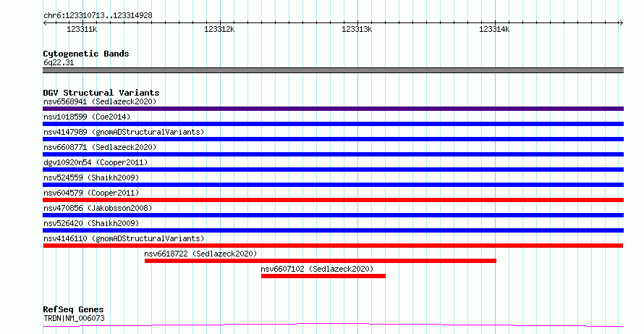Select the blue nsv4147989 variant bar
The height and width of the screenshot is (334, 644).
pyautogui.click(x=333, y=139)
